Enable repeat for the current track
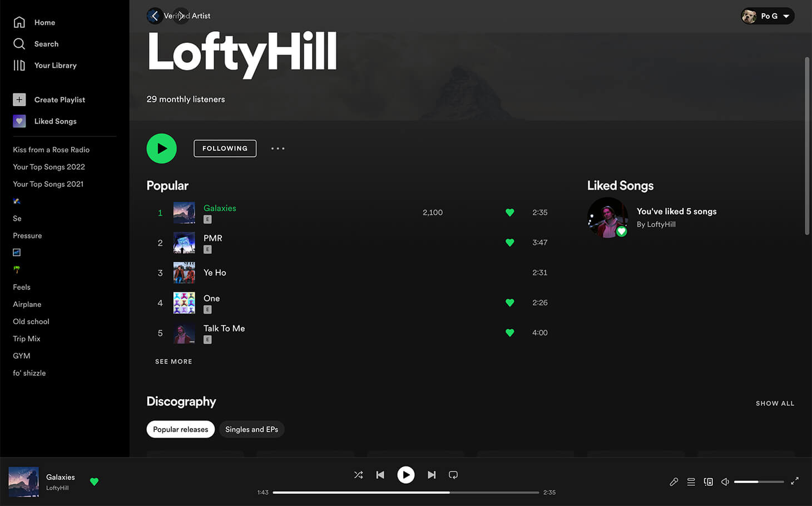The image size is (812, 506). [453, 475]
